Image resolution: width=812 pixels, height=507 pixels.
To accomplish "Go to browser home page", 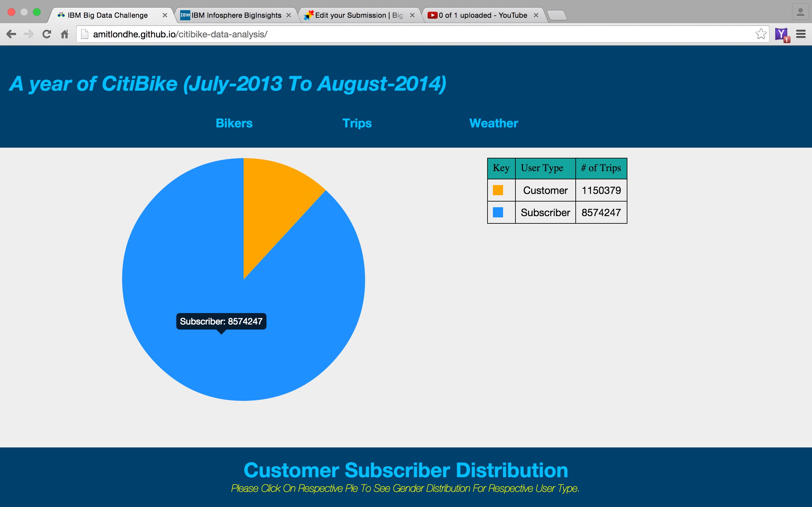I will pyautogui.click(x=64, y=34).
